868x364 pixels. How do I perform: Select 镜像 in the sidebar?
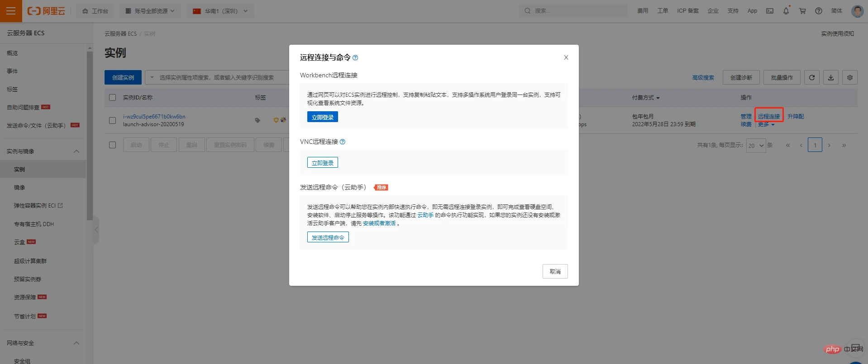[19, 187]
